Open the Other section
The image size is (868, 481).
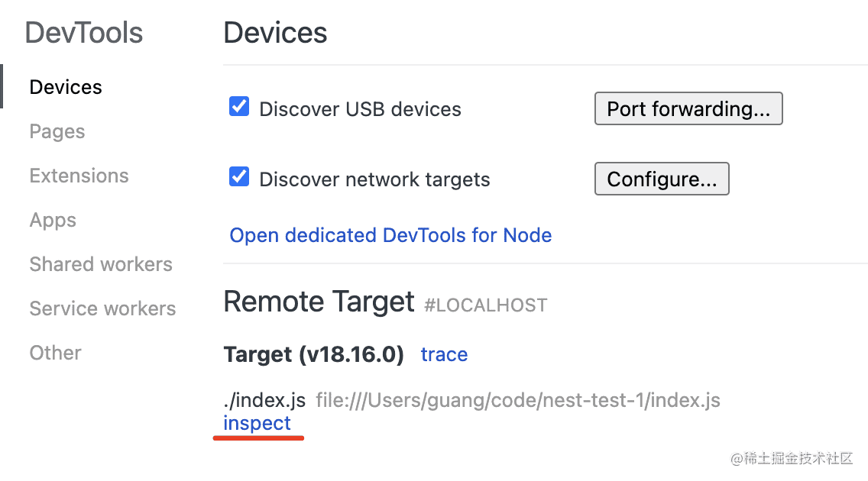pos(55,353)
